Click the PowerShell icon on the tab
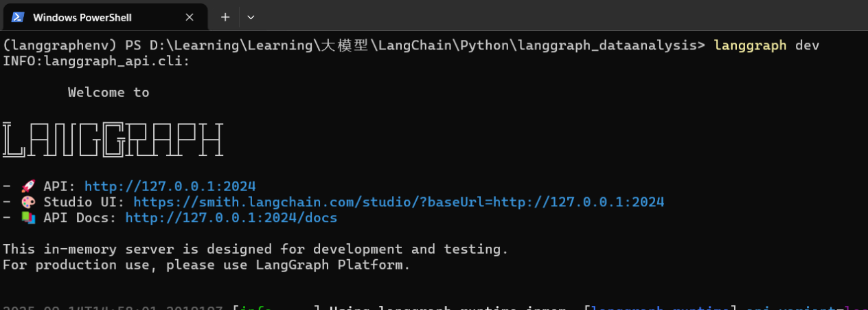 point(18,17)
